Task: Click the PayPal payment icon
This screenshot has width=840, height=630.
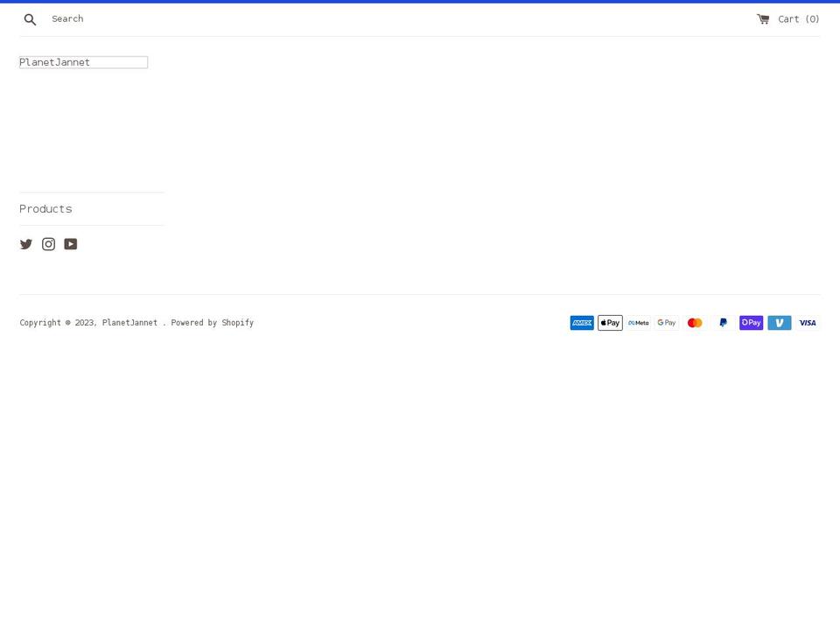Action: pyautogui.click(x=724, y=323)
